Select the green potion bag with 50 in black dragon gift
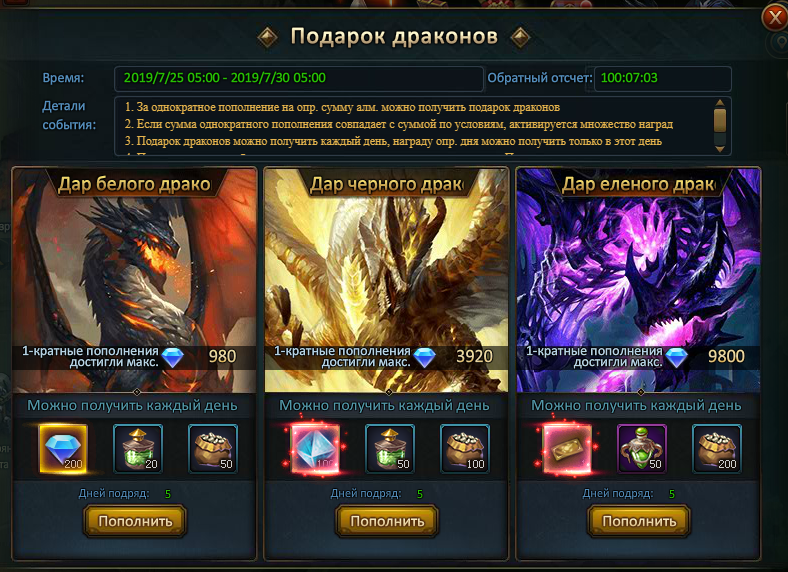Screen dimensions: 788x572 390,449
